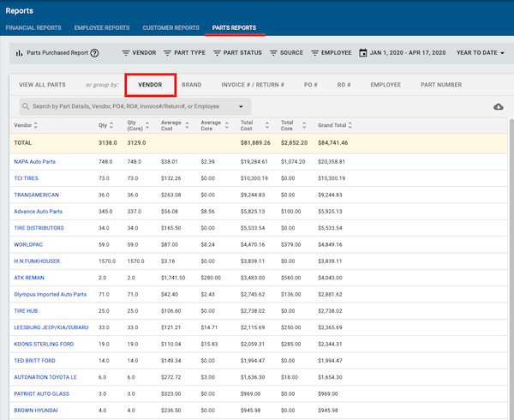Open TIRE HUB vendor link

click(26, 311)
